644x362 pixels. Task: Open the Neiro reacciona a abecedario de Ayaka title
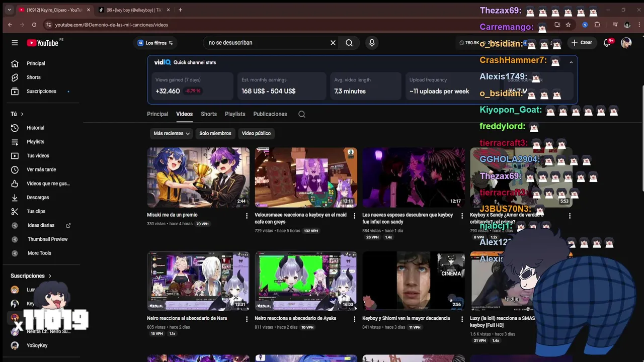pos(295,318)
